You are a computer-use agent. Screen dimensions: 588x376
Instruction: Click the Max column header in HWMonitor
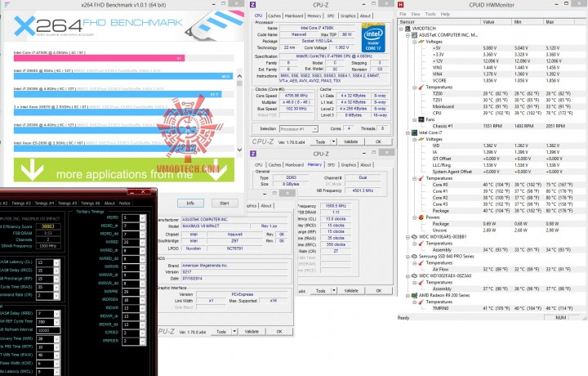click(559, 22)
